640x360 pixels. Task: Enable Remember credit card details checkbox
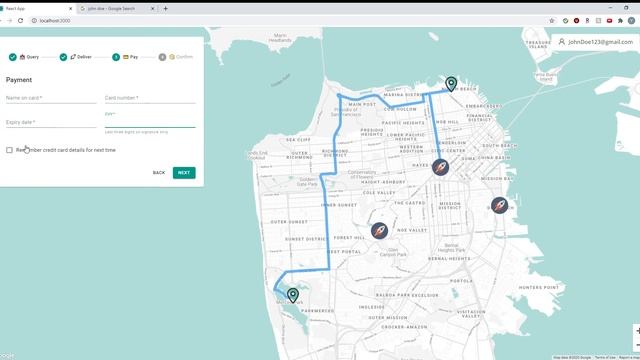point(9,150)
